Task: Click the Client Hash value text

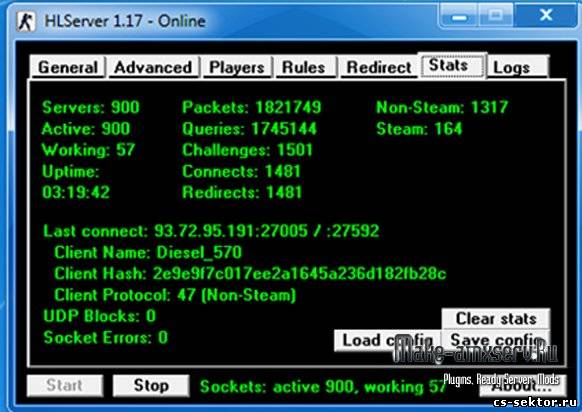Action: click(299, 274)
